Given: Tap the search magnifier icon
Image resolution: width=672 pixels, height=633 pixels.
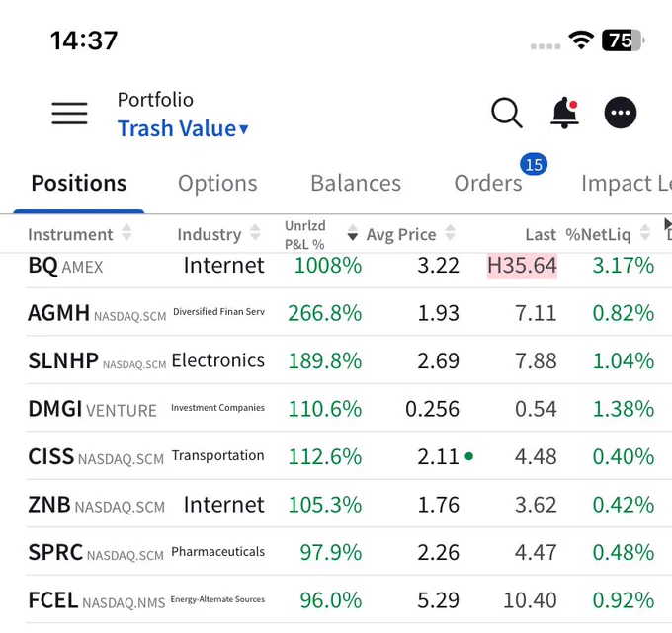Looking at the screenshot, I should click(507, 113).
